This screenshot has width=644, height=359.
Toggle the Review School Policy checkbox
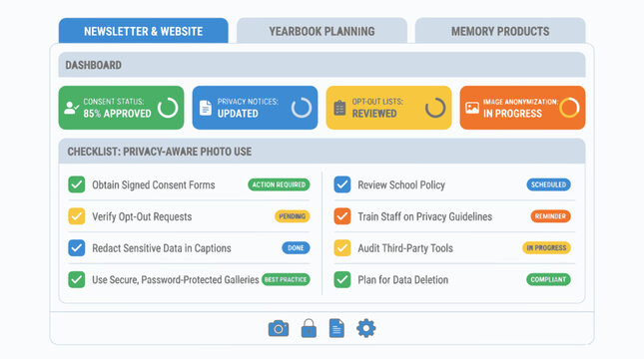point(342,184)
